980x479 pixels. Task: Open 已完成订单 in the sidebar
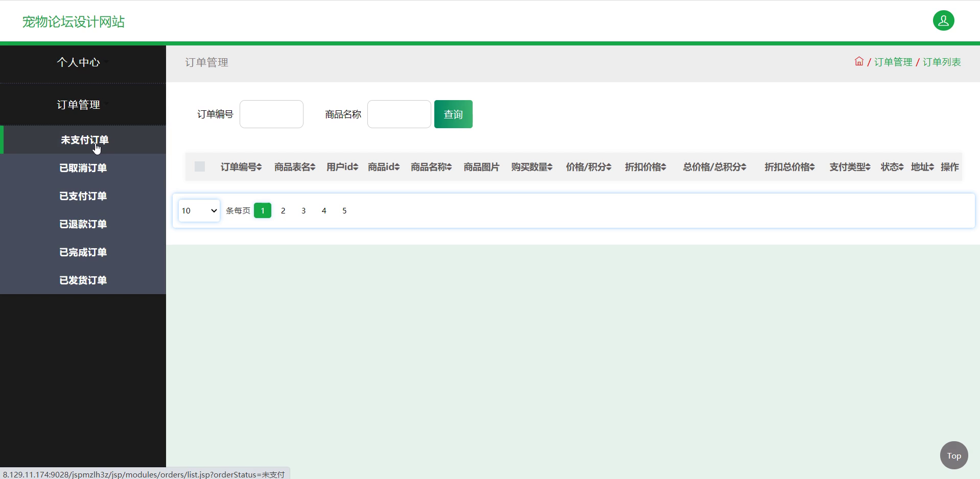point(83,252)
